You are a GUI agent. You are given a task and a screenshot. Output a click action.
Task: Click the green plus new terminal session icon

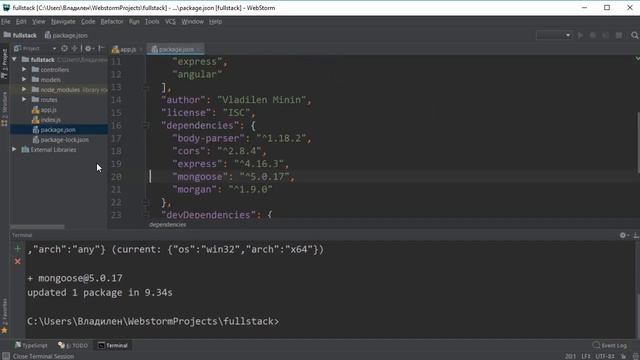tap(18, 249)
